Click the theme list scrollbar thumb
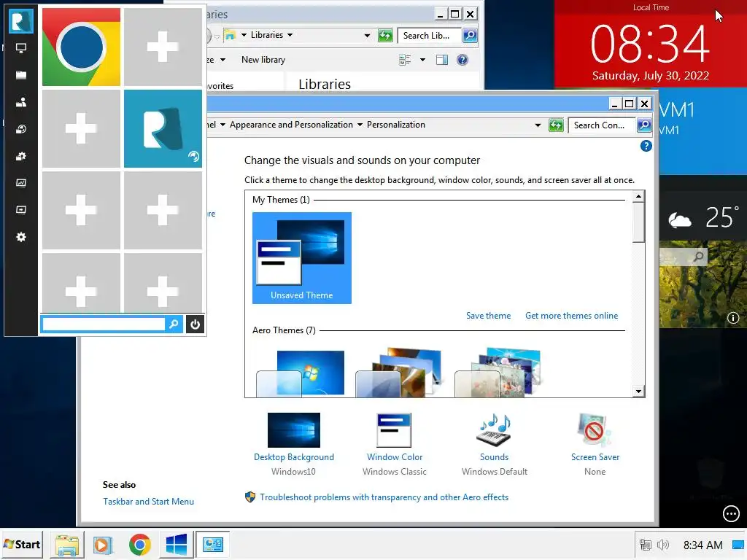The image size is (747, 560). click(639, 222)
